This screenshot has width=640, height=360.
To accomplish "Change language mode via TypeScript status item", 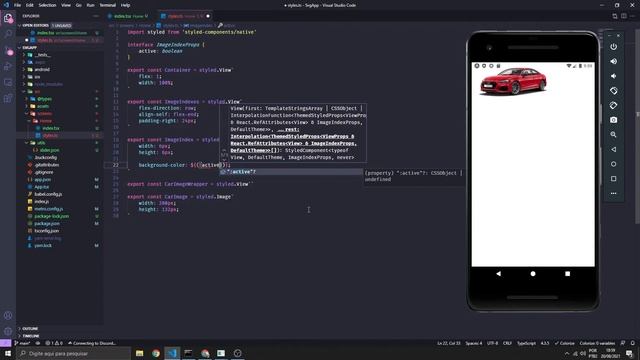I will pyautogui.click(x=526, y=343).
